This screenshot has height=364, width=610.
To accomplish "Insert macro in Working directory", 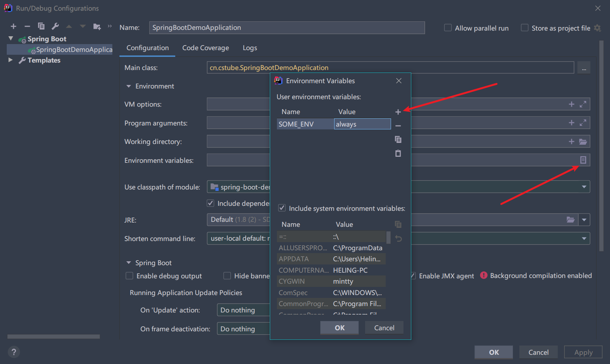I will [572, 141].
